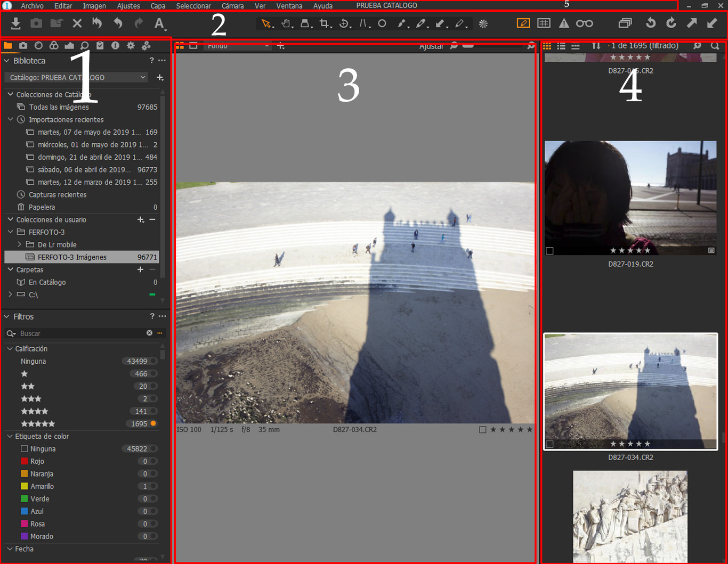
Task: Toggle the Rojo color label filter
Action: (153, 461)
